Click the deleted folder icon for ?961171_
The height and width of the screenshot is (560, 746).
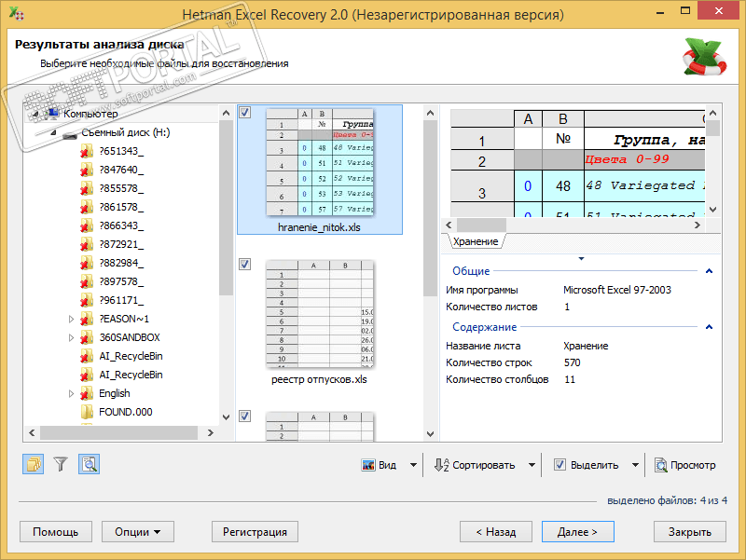click(86, 300)
